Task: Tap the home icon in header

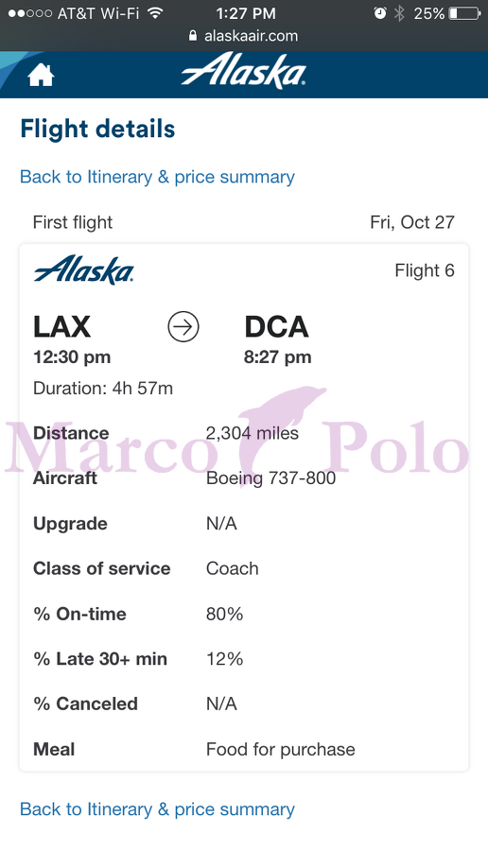Action: tap(41, 76)
